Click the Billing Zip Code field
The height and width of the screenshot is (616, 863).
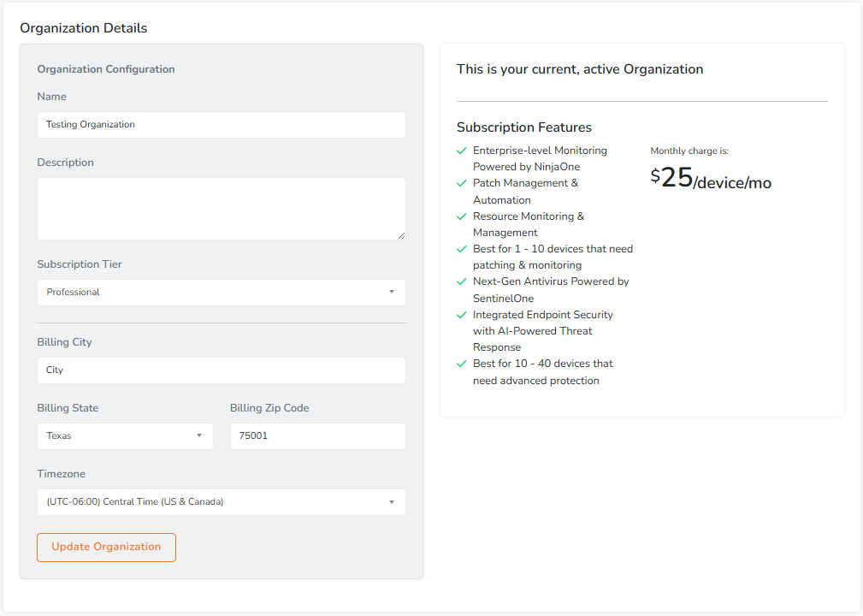click(x=317, y=436)
